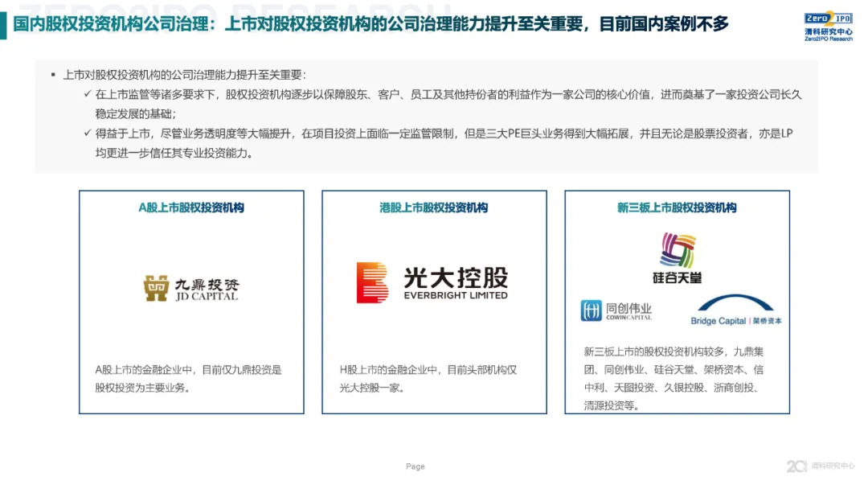Select the A股上市股权投资机构 heading
The height and width of the screenshot is (489, 868).
tap(191, 208)
